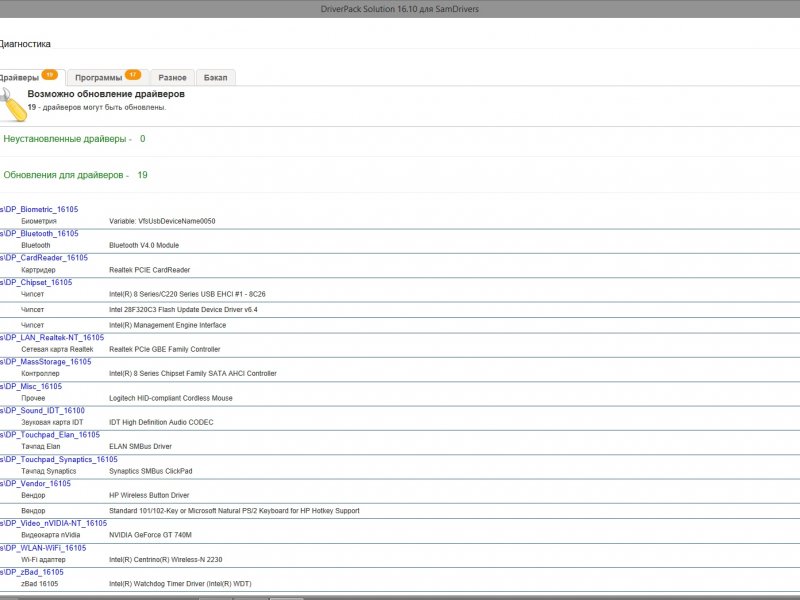Select the 'NVIDIA GeForce GT 740M' row
This screenshot has width=800, height=600.
[151, 535]
